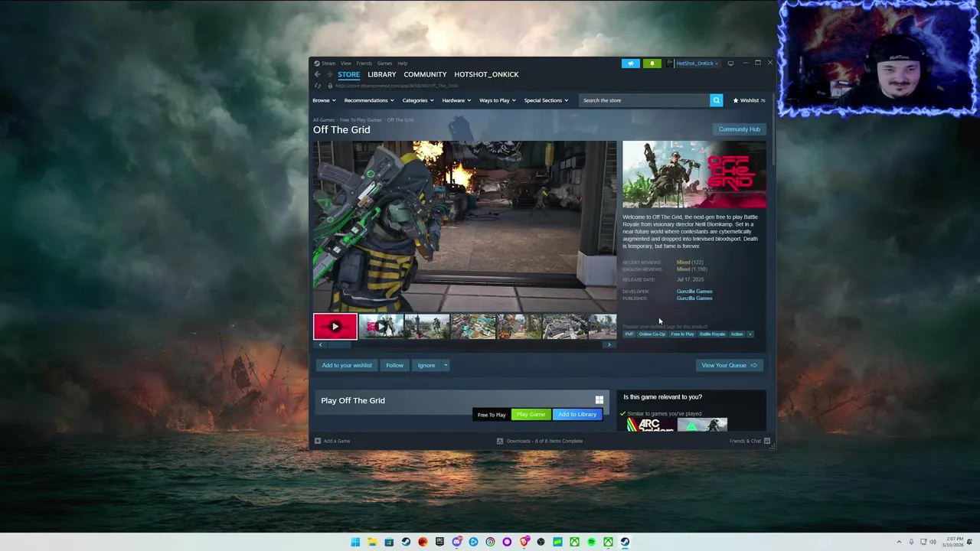Open the Gunzilla Games publisher link
The image size is (980, 551).
pos(694,298)
